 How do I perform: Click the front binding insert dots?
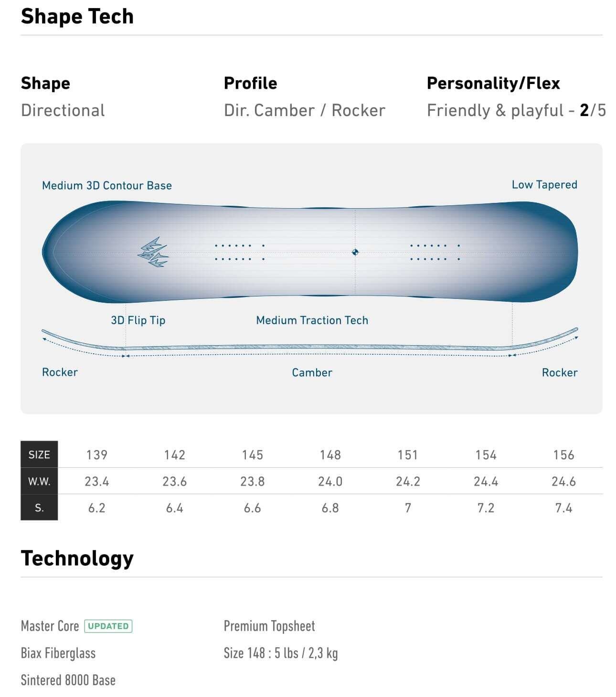pyautogui.click(x=240, y=252)
